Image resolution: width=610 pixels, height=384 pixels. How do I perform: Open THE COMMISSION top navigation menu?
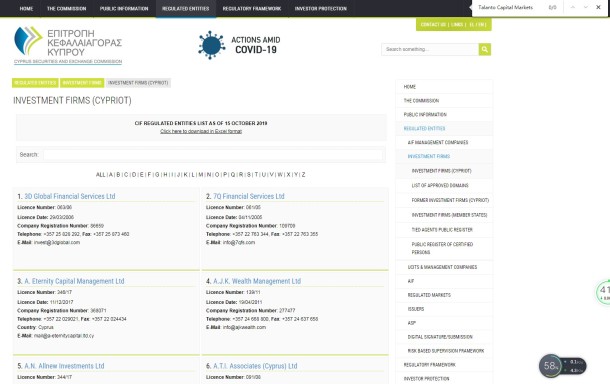coord(67,9)
